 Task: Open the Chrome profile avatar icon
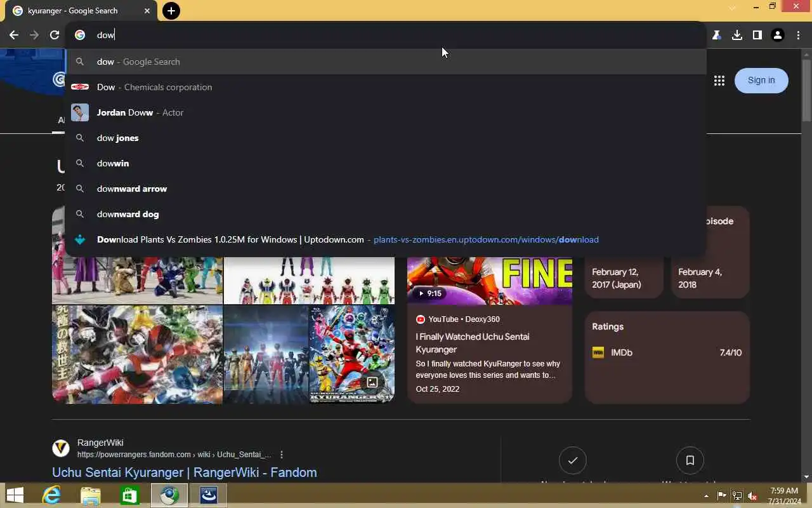[x=778, y=35]
